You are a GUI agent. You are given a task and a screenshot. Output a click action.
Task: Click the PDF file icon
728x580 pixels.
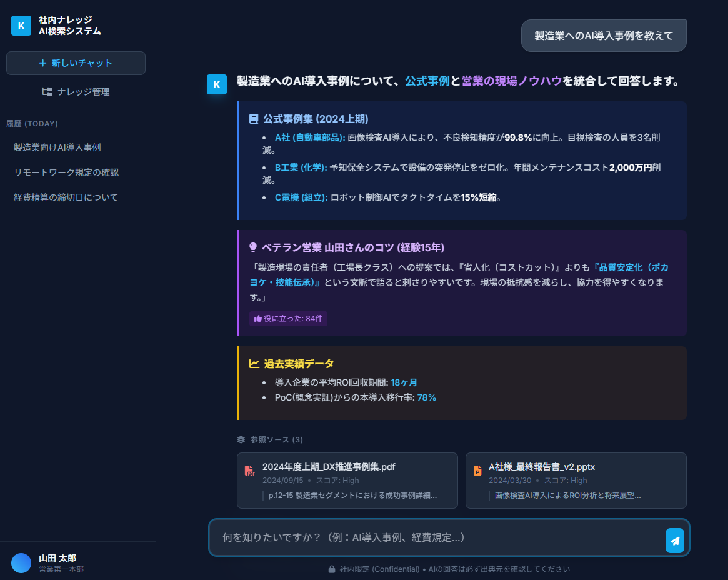[x=250, y=471]
